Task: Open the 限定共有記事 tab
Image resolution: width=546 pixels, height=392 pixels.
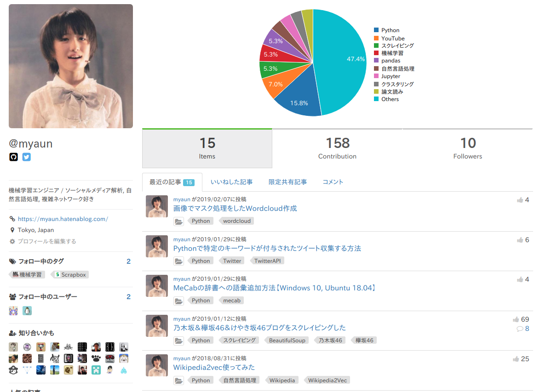Action: [287, 182]
